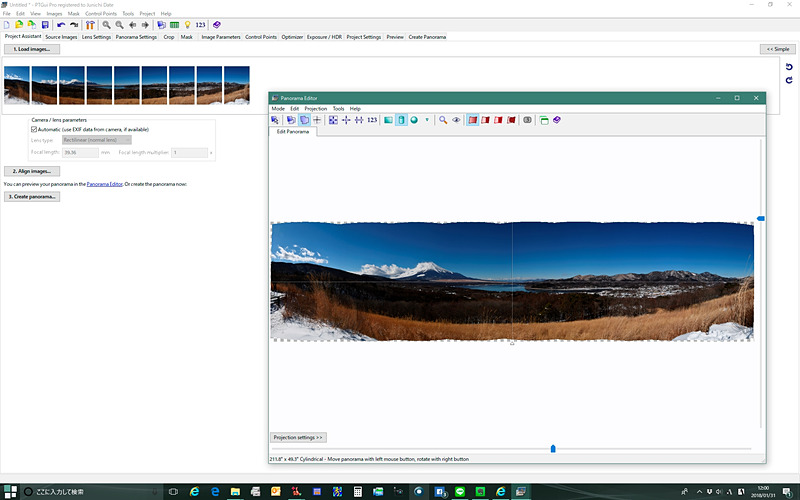Switch to the Optimizer tab
Viewport: 800px width, 500px height.
(x=292, y=37)
